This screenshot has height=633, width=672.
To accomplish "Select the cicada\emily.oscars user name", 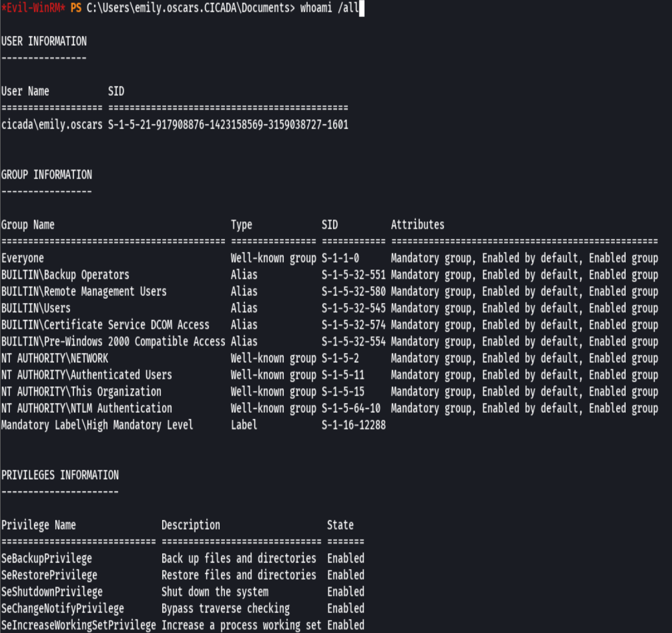I will click(53, 124).
